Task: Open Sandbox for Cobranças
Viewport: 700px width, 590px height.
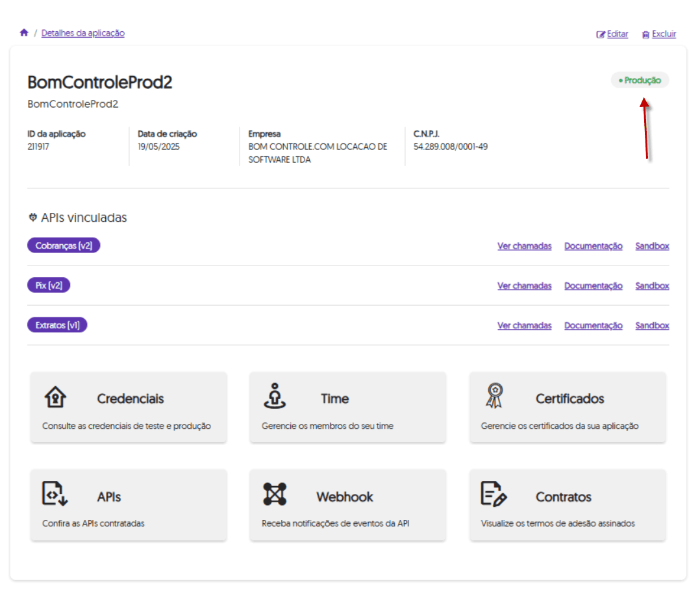Action: click(x=652, y=246)
